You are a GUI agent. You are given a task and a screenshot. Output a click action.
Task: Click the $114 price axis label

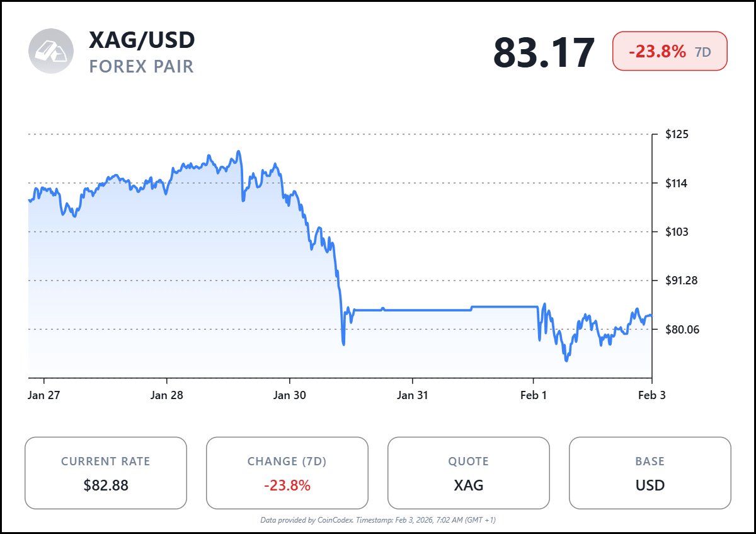[x=677, y=183]
